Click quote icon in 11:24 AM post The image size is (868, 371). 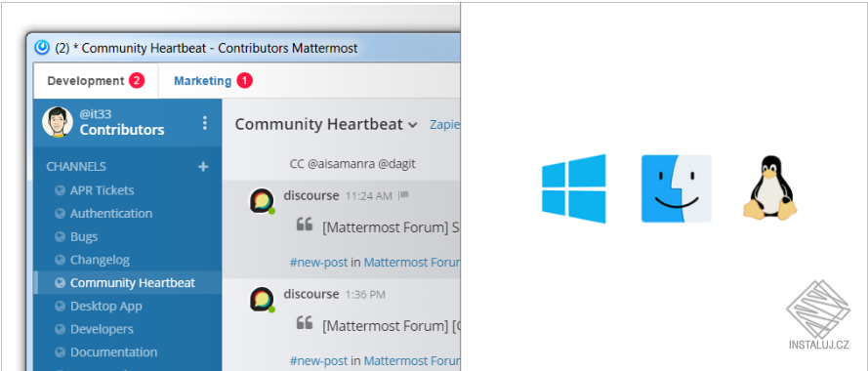click(305, 225)
